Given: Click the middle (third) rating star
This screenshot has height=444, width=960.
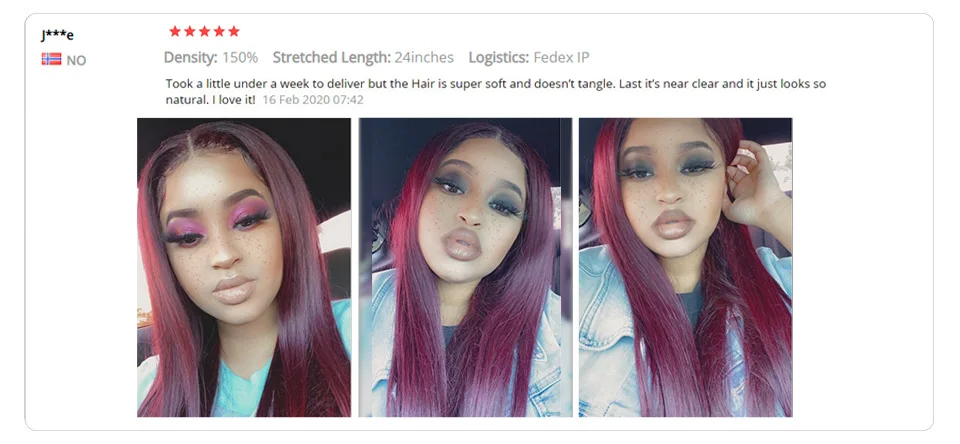Looking at the screenshot, I should pyautogui.click(x=204, y=31).
